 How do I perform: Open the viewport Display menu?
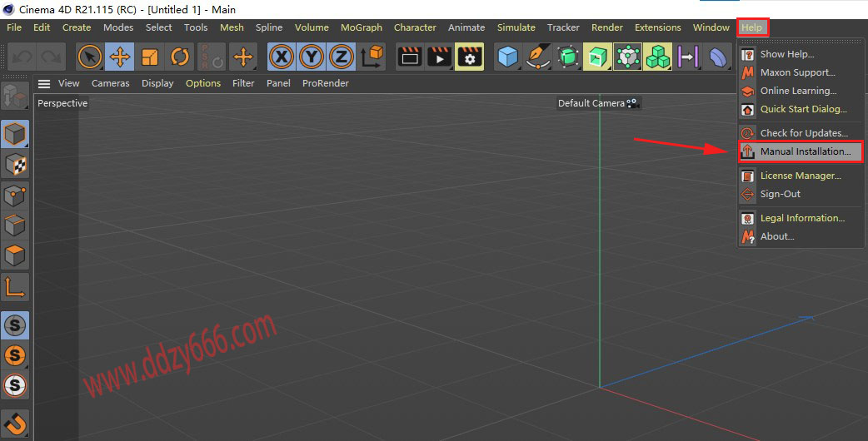pyautogui.click(x=157, y=83)
